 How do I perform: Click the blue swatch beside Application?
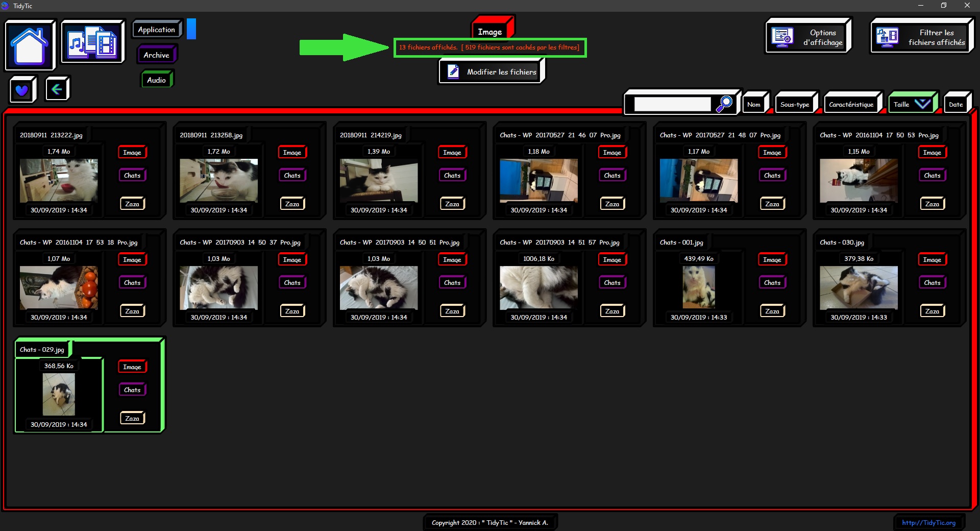[191, 29]
